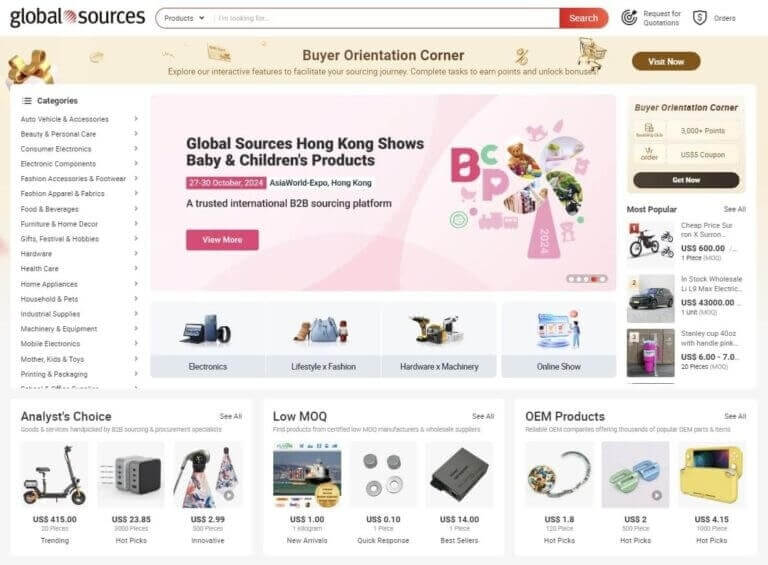Click the I'm looking for search field
768x565 pixels.
pyautogui.click(x=385, y=18)
